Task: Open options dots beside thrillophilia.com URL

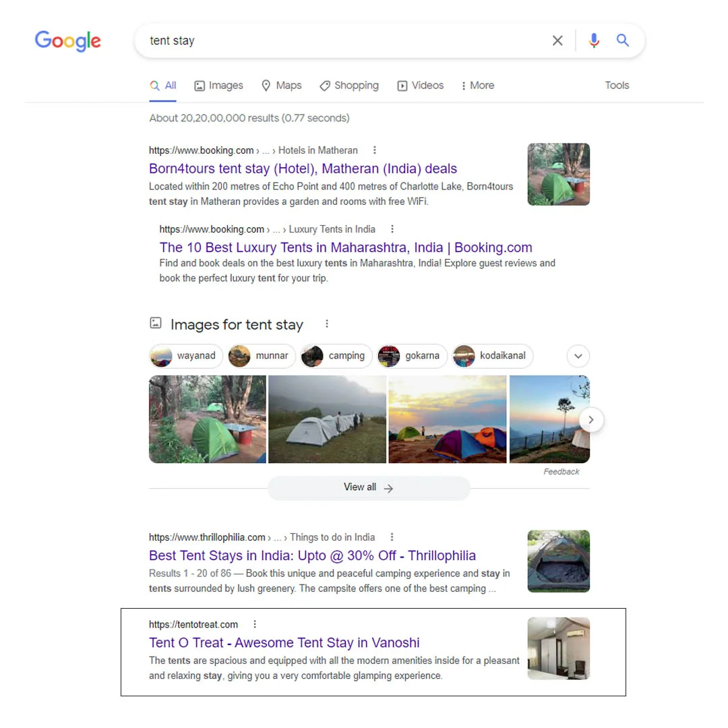Action: click(392, 537)
